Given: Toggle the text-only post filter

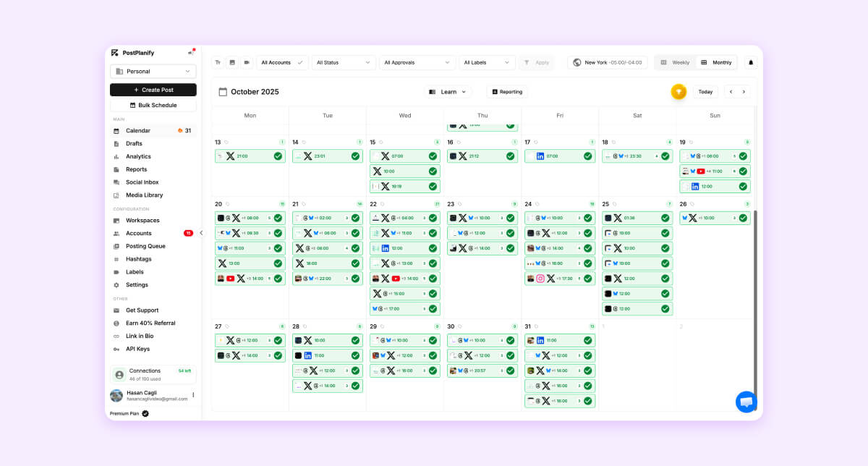Looking at the screenshot, I should click(x=218, y=62).
